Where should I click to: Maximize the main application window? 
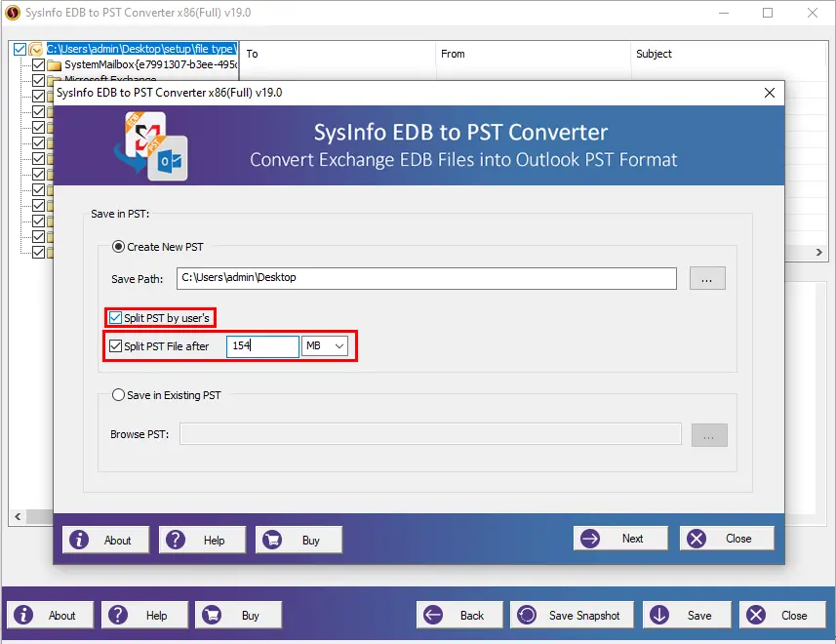[768, 13]
